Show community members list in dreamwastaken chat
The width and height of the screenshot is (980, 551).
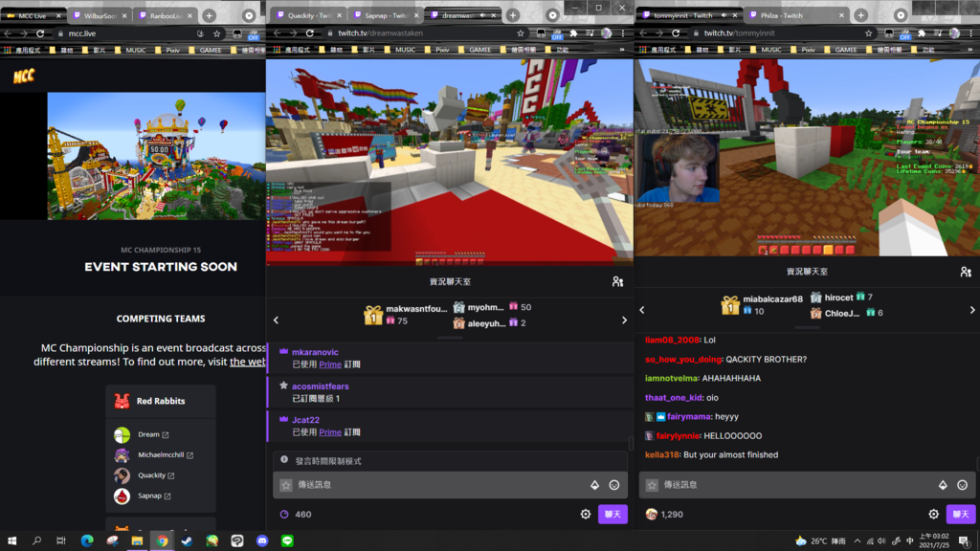[x=617, y=282]
